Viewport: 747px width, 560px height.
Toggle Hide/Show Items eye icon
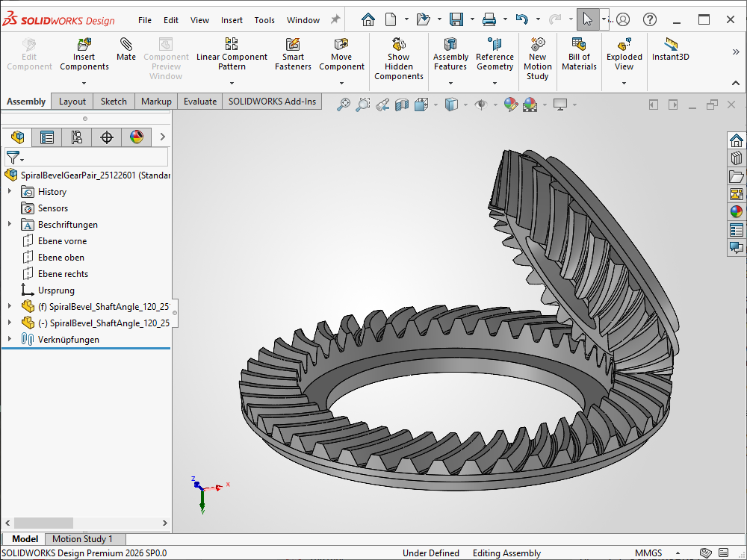click(x=481, y=105)
